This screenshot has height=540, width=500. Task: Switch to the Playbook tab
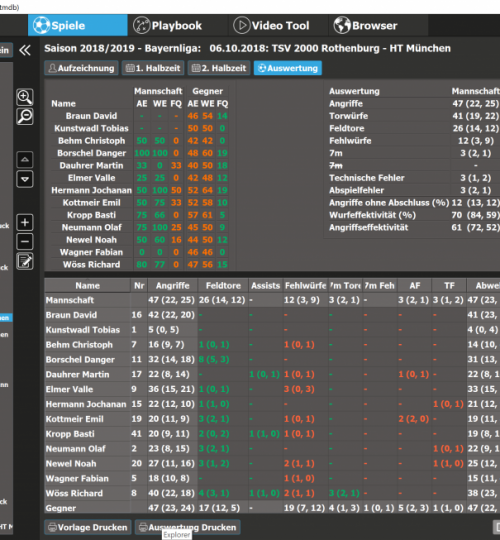click(x=177, y=25)
